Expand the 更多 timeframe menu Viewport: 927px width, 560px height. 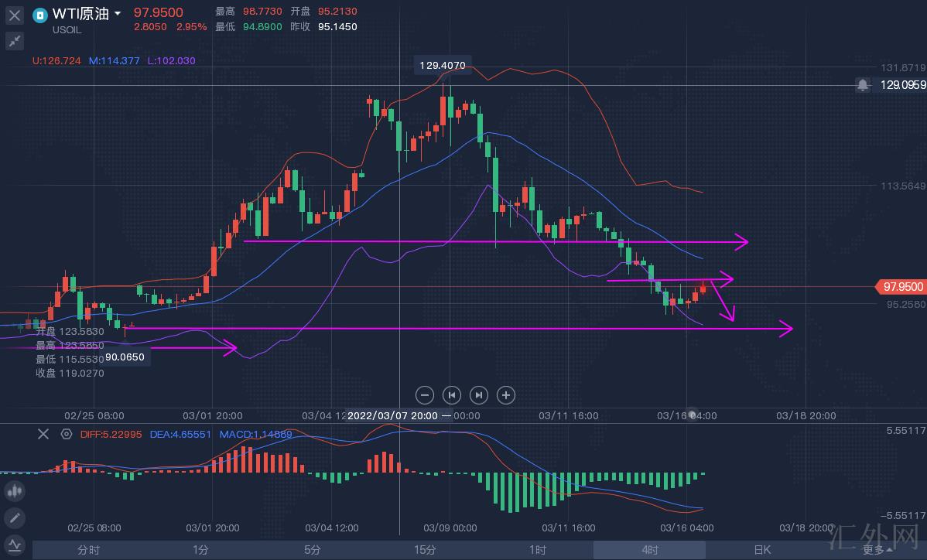pyautogui.click(x=877, y=550)
